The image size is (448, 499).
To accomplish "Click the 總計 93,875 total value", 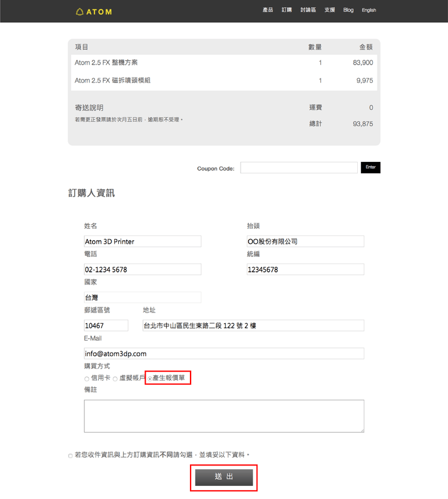I will (363, 124).
